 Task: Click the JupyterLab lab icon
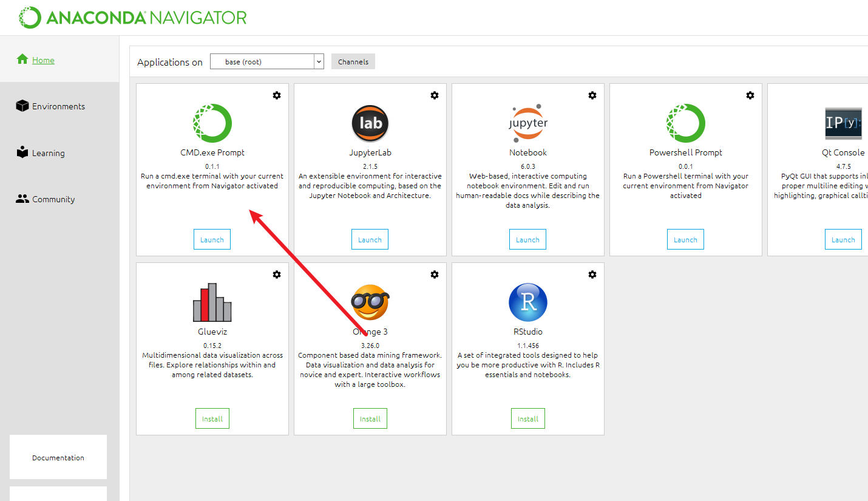[370, 123]
